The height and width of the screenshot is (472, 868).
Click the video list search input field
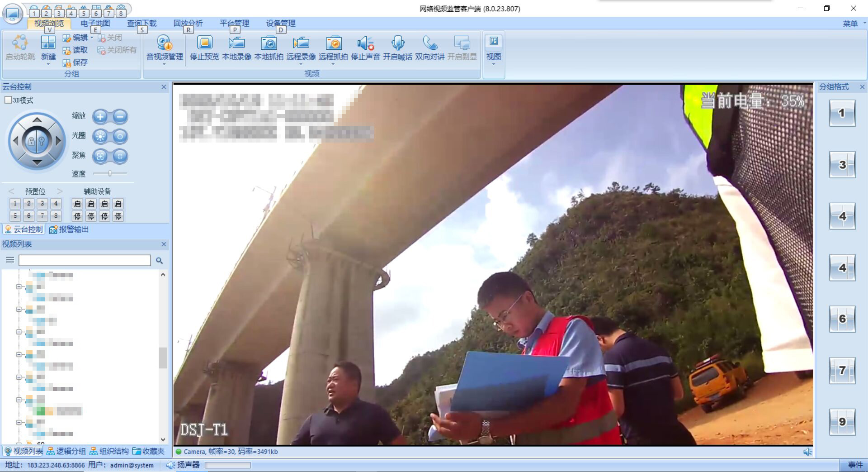coord(85,260)
